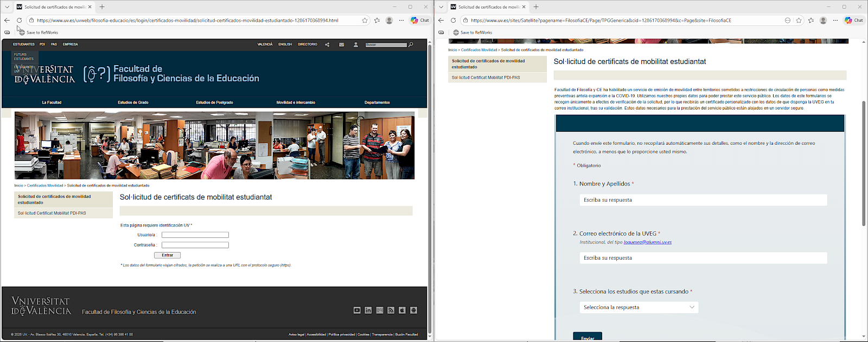Refresh the left browser window page

19,21
